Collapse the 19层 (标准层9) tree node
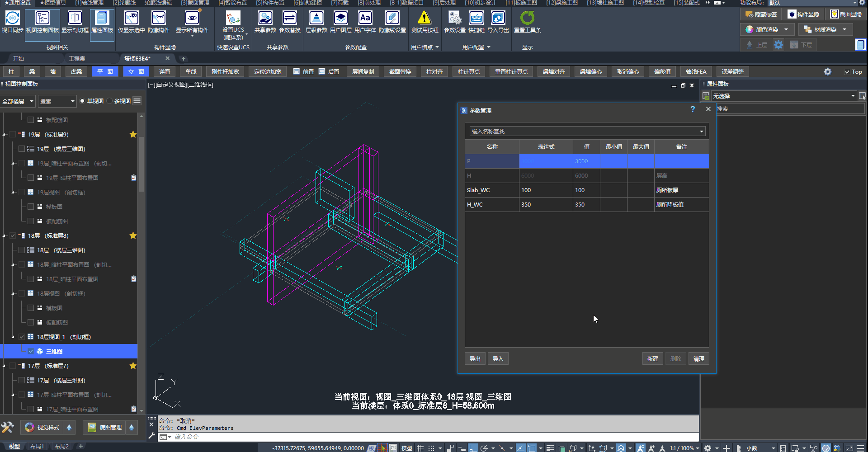Image resolution: width=868 pixels, height=452 pixels. tap(5, 135)
